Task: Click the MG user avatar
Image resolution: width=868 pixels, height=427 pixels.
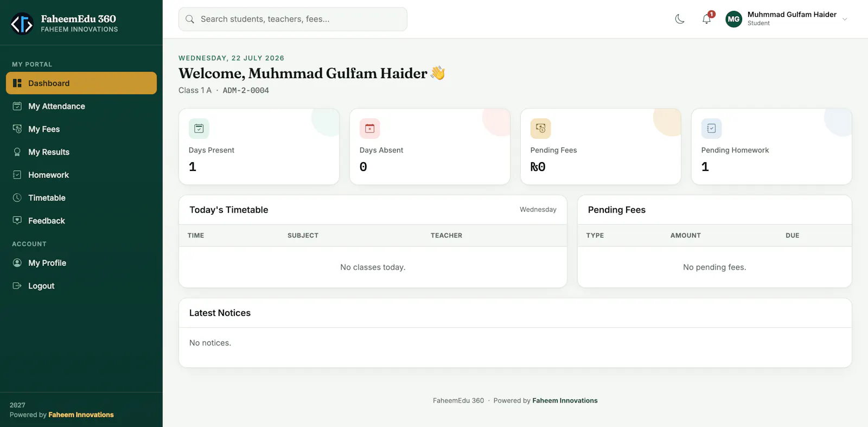Action: click(734, 19)
